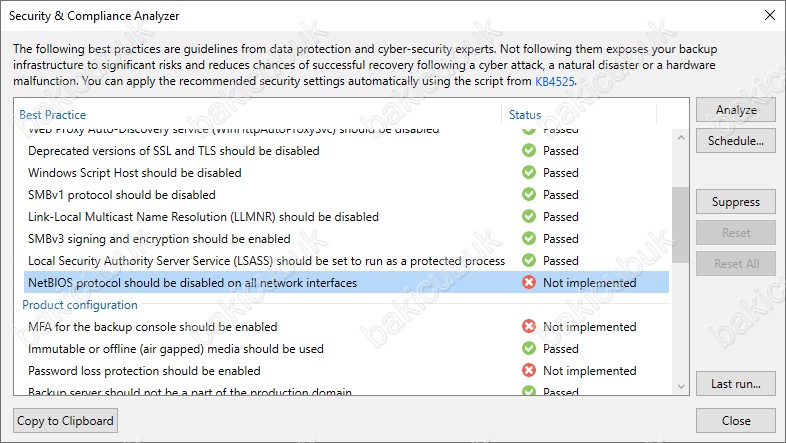
Task: Open the Last run... details
Action: tap(736, 384)
